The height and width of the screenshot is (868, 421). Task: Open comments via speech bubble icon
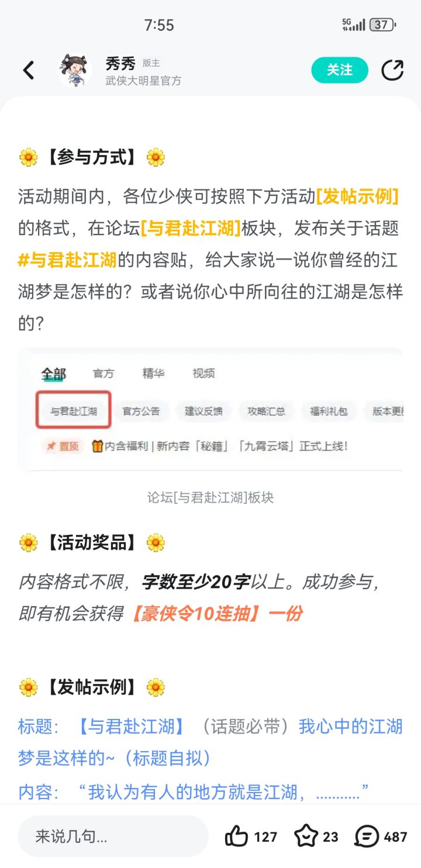tap(367, 836)
